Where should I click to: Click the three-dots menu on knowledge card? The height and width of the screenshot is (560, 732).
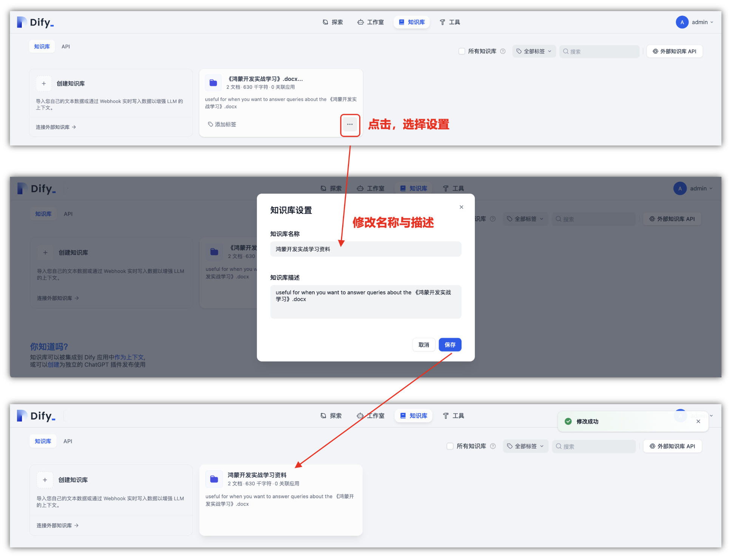coord(350,124)
